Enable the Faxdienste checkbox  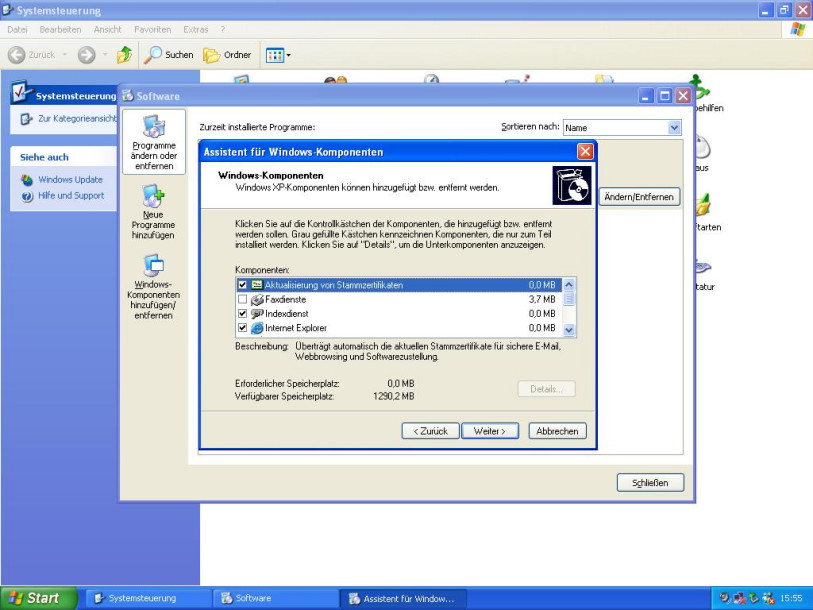(x=242, y=300)
